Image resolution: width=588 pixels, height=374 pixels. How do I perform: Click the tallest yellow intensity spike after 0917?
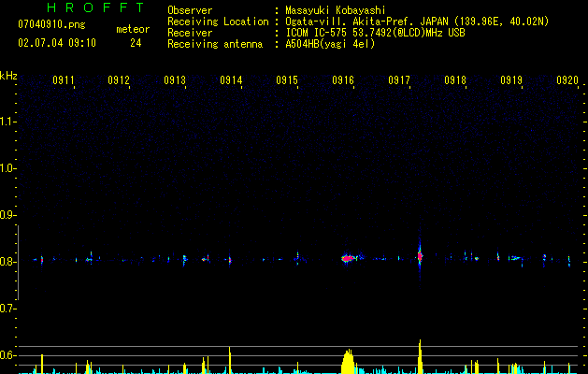420,357
